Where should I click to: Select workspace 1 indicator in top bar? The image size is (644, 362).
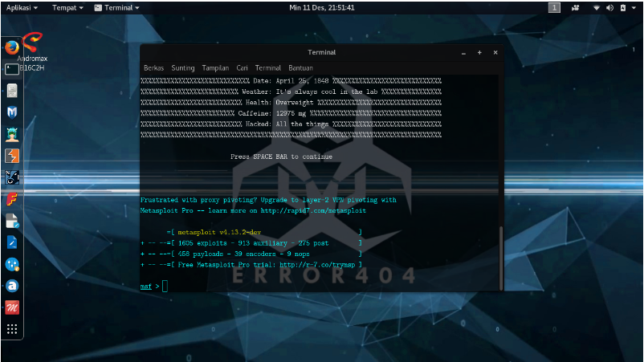pyautogui.click(x=554, y=8)
